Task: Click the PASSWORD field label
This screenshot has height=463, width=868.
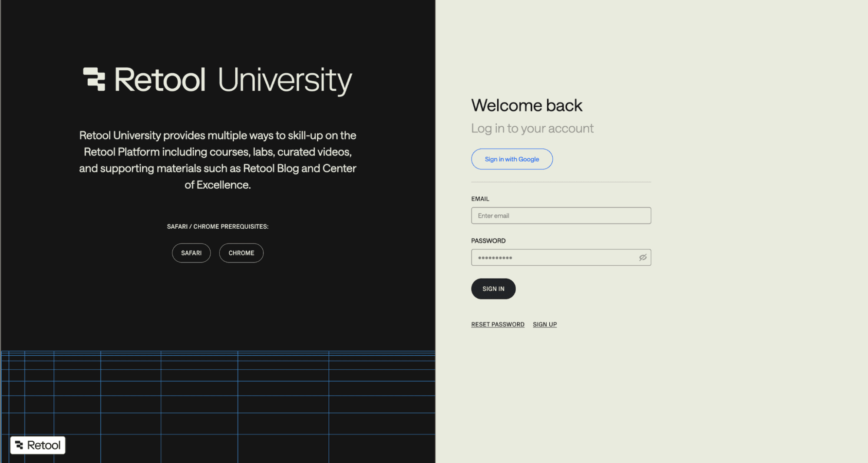Action: [x=488, y=241]
